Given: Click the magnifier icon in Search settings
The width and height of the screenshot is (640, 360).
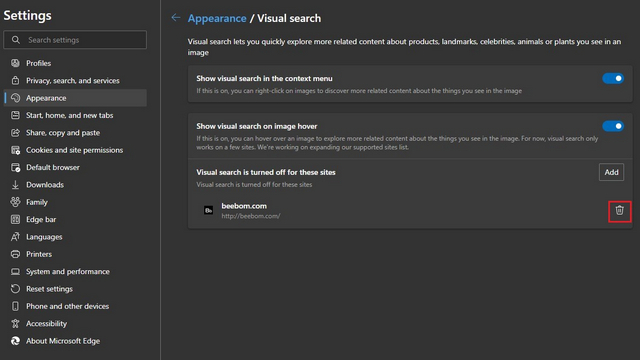Looking at the screenshot, I should point(16,40).
